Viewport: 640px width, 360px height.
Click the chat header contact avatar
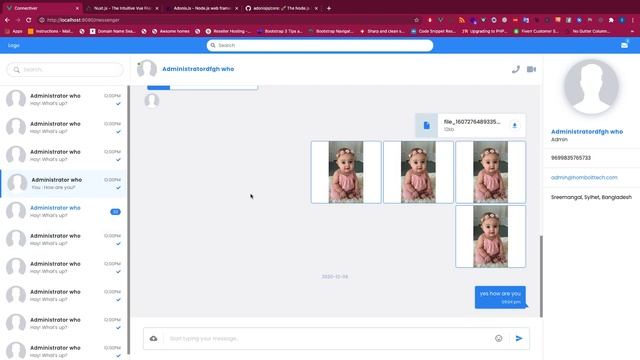coord(147,69)
